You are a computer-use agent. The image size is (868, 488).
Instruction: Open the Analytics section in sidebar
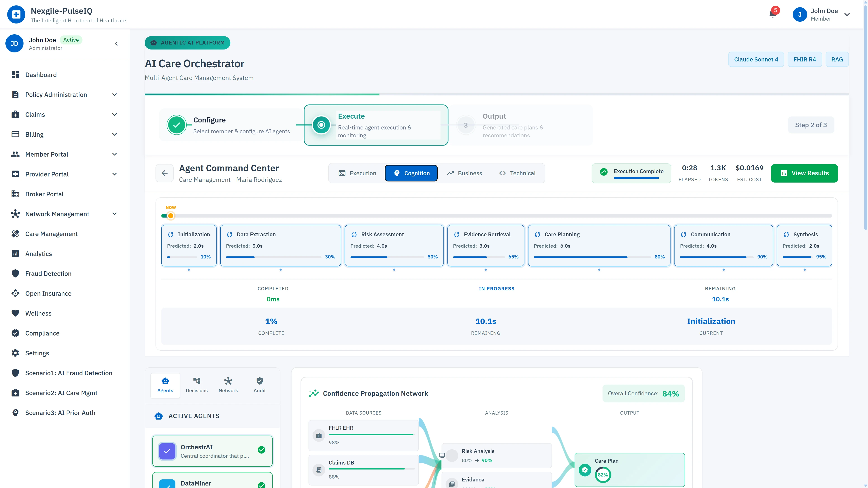click(38, 253)
